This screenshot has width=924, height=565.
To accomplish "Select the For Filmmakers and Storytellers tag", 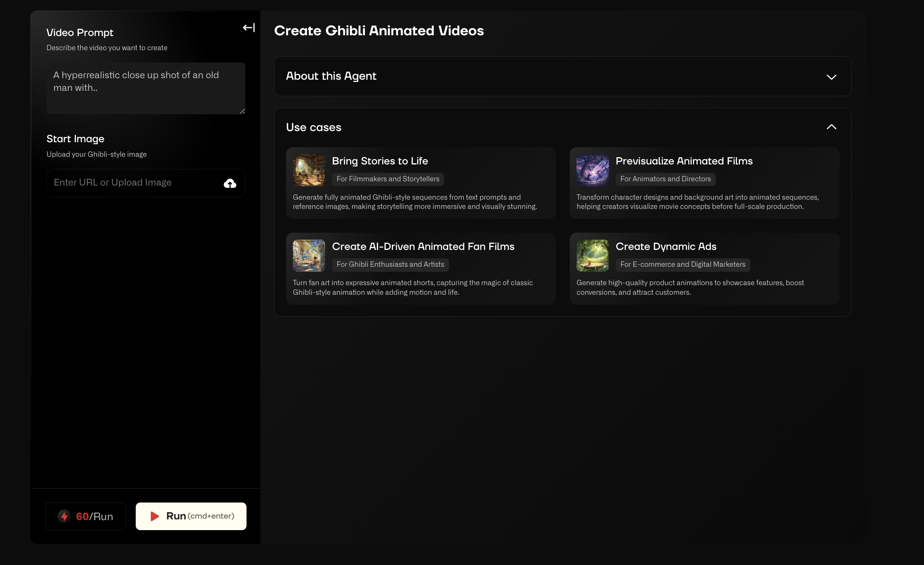I will click(x=388, y=179).
